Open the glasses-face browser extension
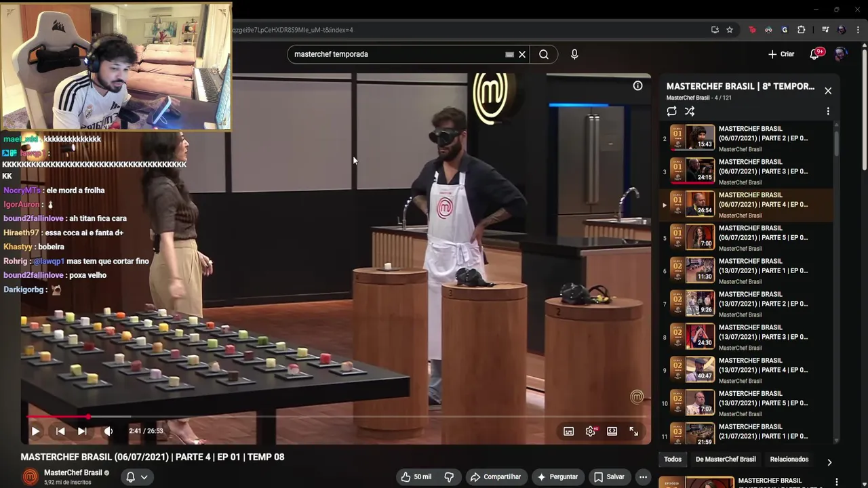868x488 pixels. coord(768,30)
